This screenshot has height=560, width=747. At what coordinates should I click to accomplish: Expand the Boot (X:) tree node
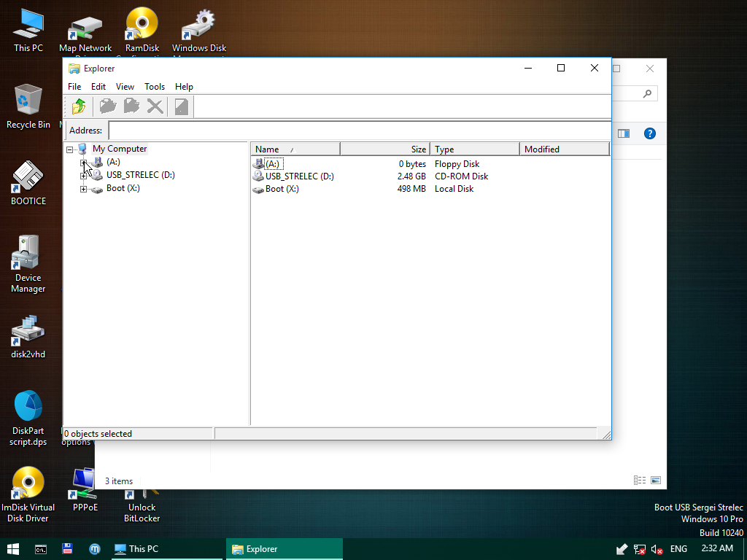(83, 189)
